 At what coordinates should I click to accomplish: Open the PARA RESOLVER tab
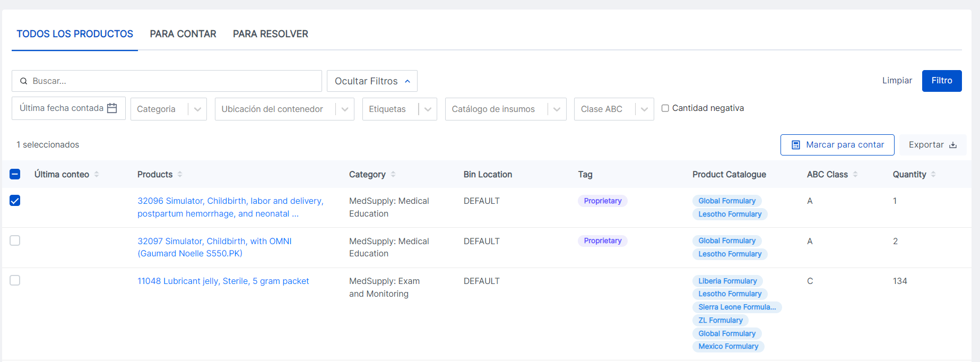(x=271, y=34)
